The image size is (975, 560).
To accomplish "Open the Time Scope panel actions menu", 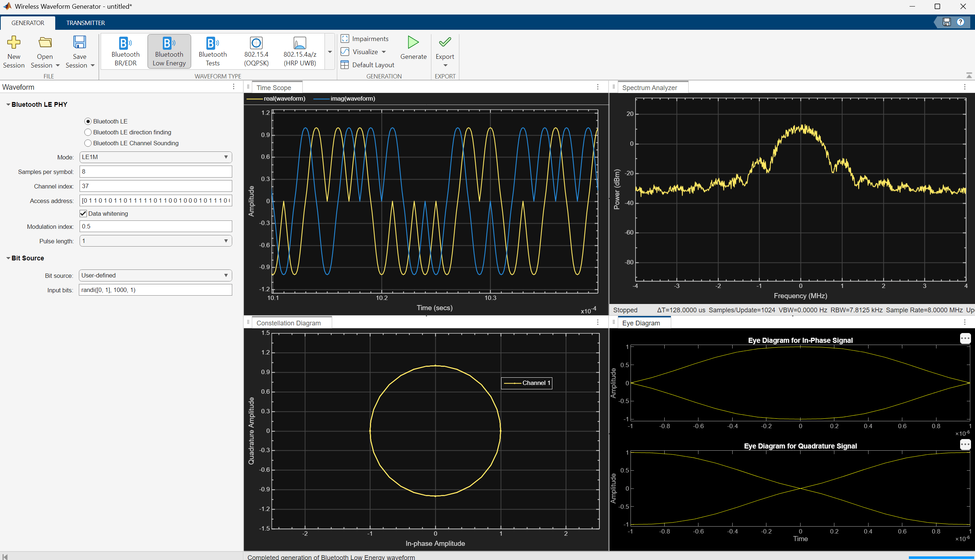I will coord(597,87).
